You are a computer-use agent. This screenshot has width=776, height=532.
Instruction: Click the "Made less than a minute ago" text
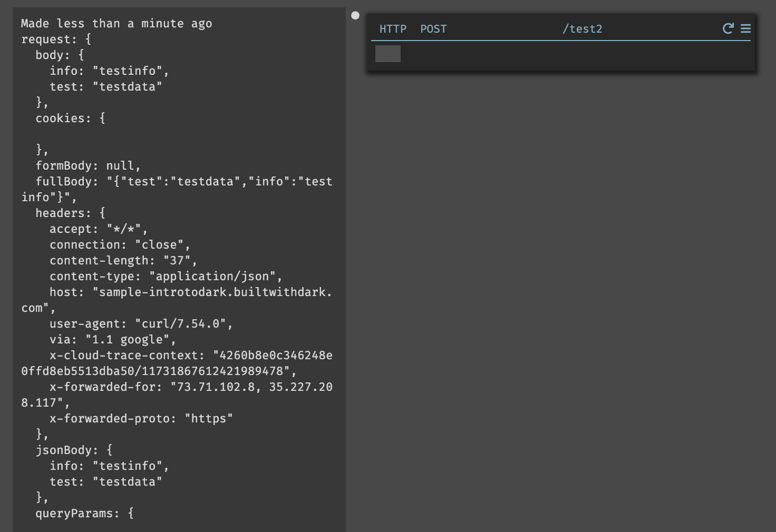117,24
